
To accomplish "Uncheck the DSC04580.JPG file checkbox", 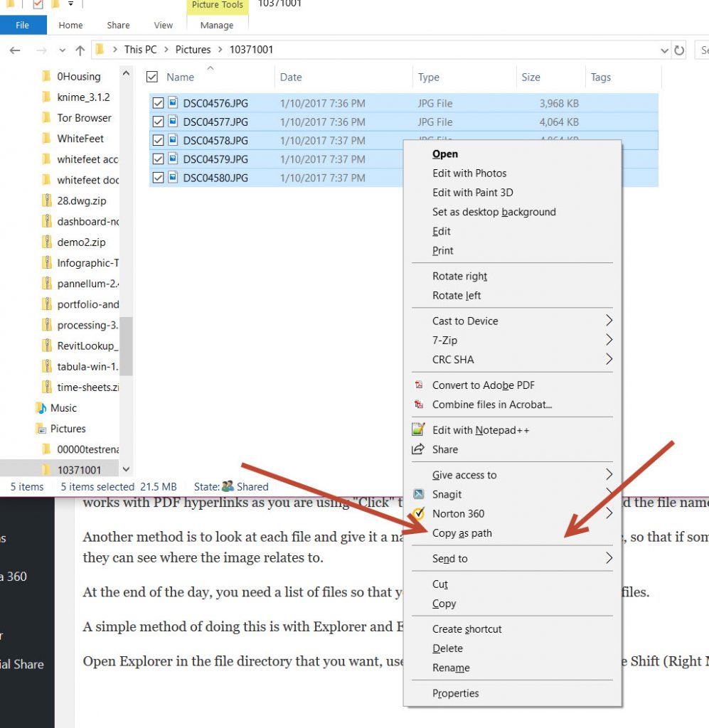I will pyautogui.click(x=158, y=178).
